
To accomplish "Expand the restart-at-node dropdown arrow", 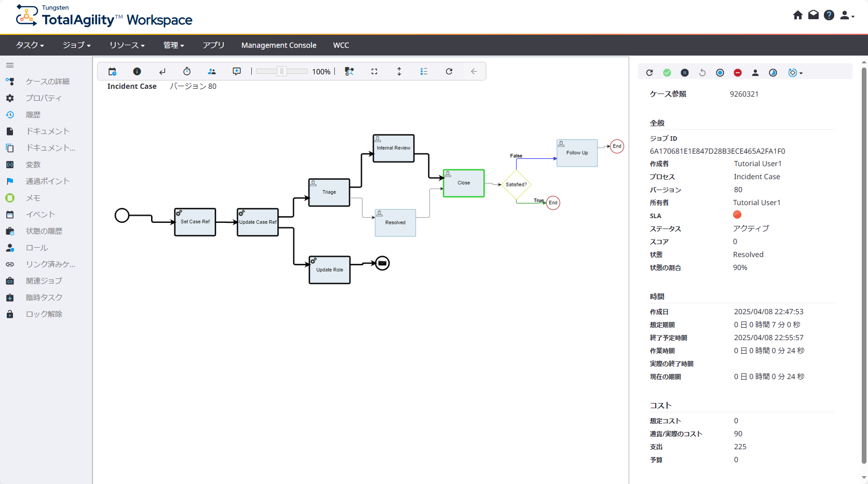I will [x=801, y=73].
